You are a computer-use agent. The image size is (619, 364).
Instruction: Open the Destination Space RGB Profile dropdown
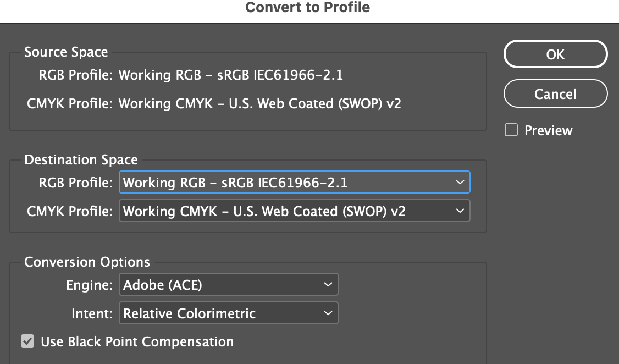pos(294,182)
